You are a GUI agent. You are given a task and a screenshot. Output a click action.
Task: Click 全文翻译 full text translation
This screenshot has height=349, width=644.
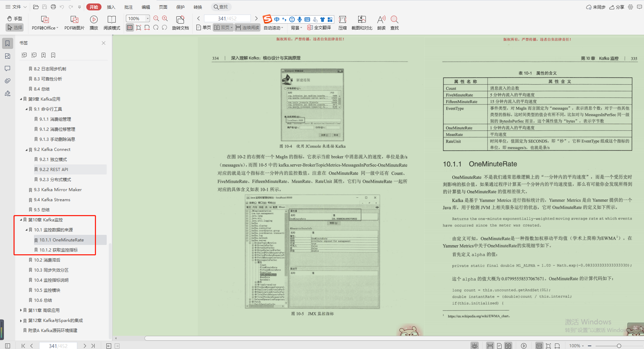(319, 27)
